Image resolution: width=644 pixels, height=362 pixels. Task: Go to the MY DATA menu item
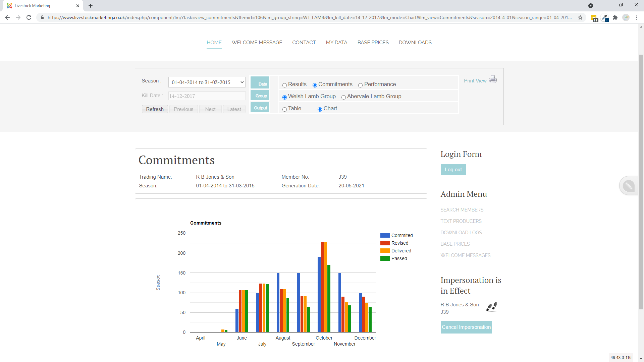(x=336, y=43)
